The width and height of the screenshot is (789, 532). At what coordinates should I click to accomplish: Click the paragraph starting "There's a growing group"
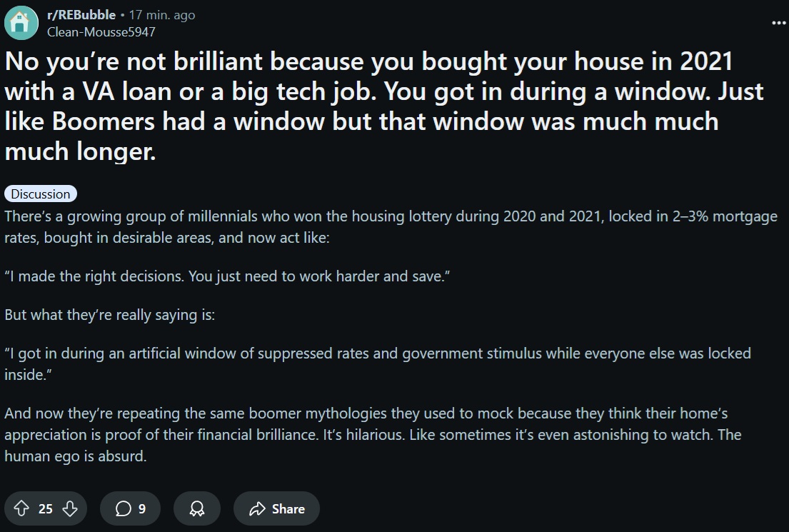[391, 227]
